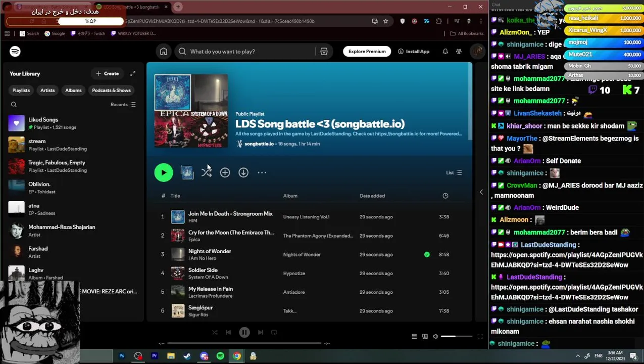The height and width of the screenshot is (364, 644).
Task: Click Sæglópur track title
Action: pyautogui.click(x=201, y=307)
